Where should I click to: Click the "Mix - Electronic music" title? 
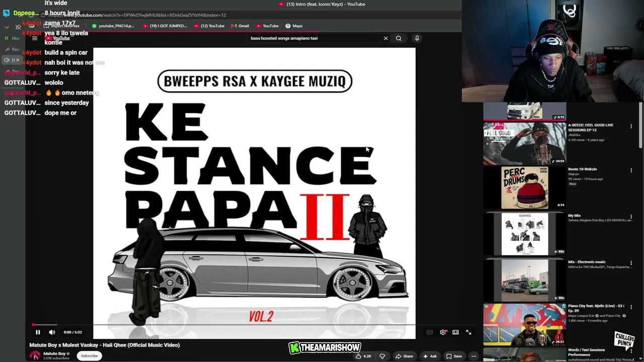click(587, 262)
